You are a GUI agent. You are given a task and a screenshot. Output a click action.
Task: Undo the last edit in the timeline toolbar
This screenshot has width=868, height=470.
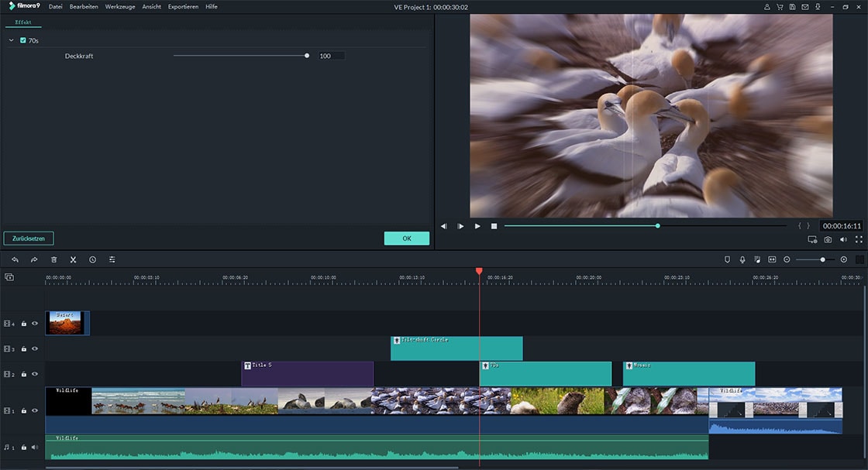15,259
